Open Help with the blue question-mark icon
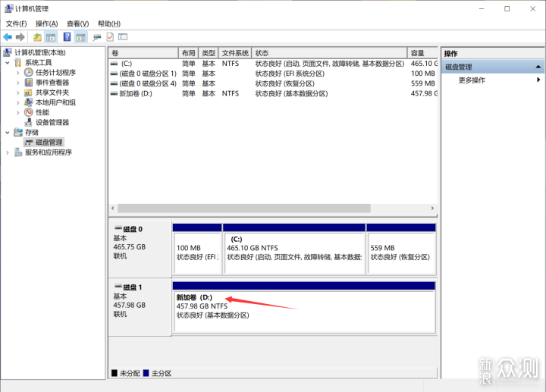This screenshot has height=392, width=546. [x=67, y=37]
